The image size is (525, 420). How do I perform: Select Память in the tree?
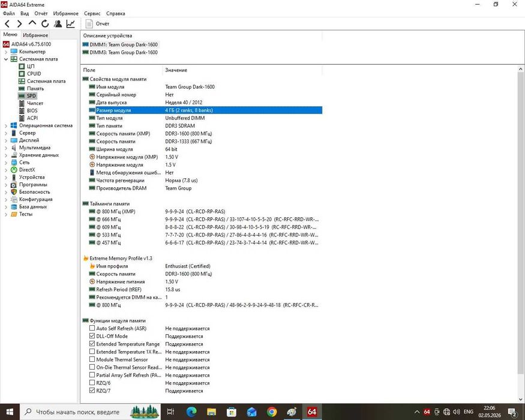pos(35,88)
